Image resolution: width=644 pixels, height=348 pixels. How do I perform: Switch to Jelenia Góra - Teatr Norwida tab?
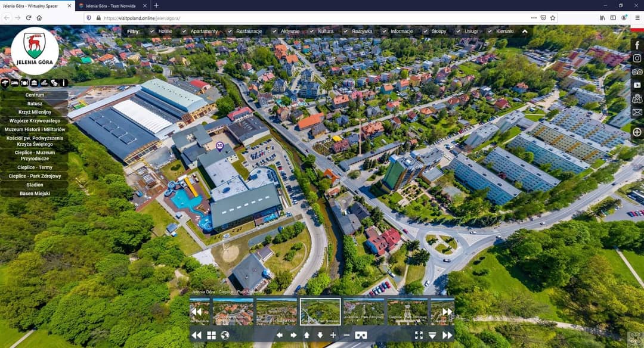coord(112,5)
